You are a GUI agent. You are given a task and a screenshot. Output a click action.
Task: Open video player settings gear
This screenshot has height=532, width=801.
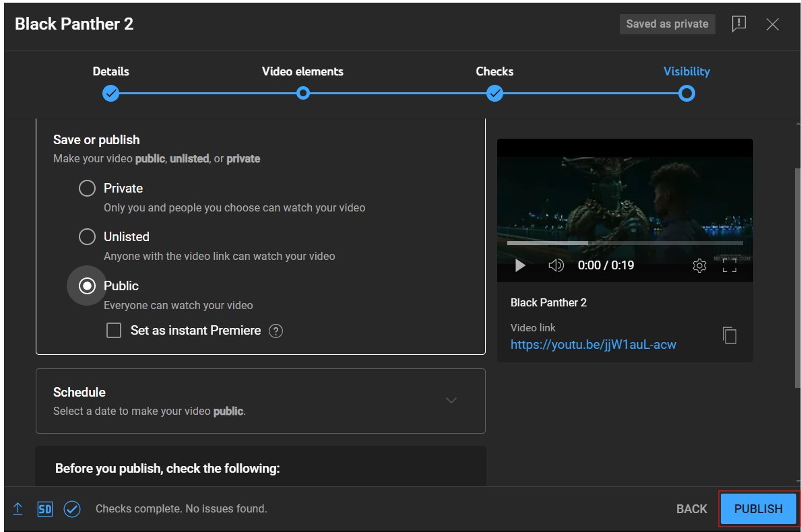click(699, 265)
